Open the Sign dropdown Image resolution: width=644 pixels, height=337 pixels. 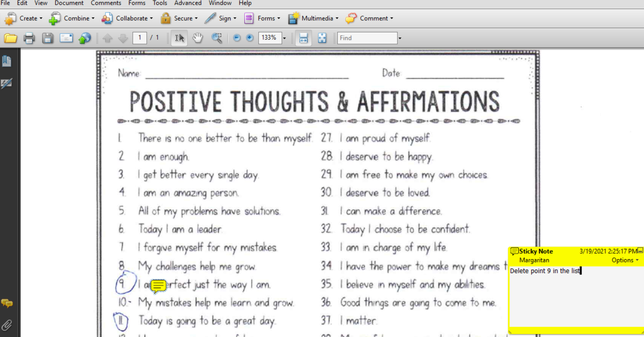click(220, 18)
